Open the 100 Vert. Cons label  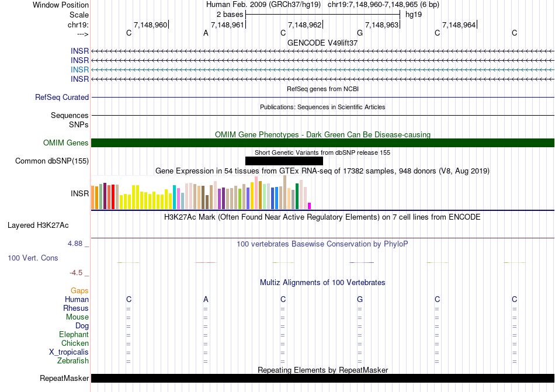[x=33, y=258]
